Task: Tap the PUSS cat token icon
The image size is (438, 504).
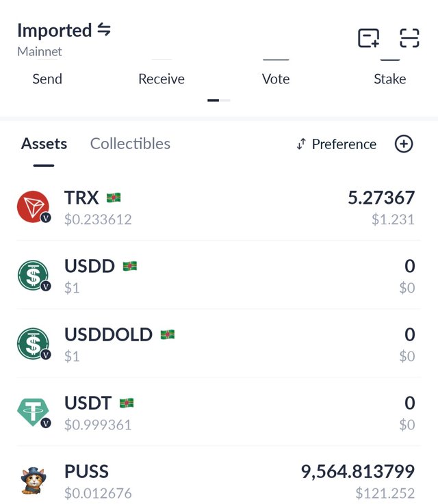Action: pyautogui.click(x=34, y=481)
